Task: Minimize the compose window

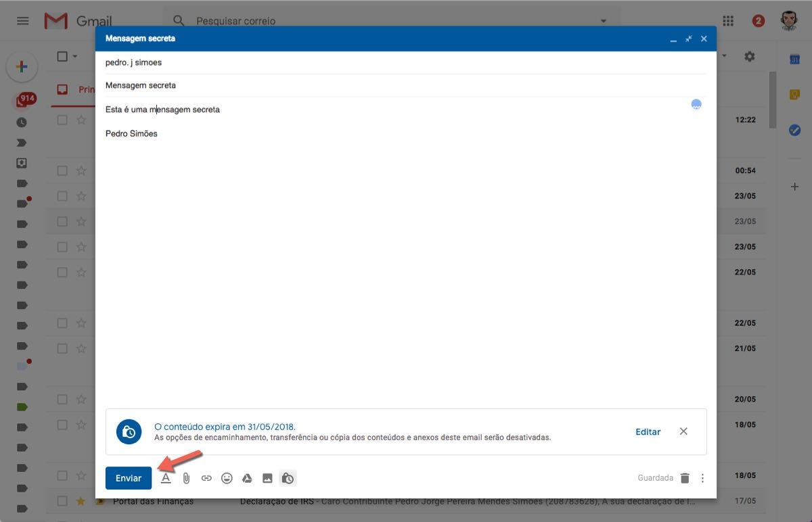Action: pos(673,39)
